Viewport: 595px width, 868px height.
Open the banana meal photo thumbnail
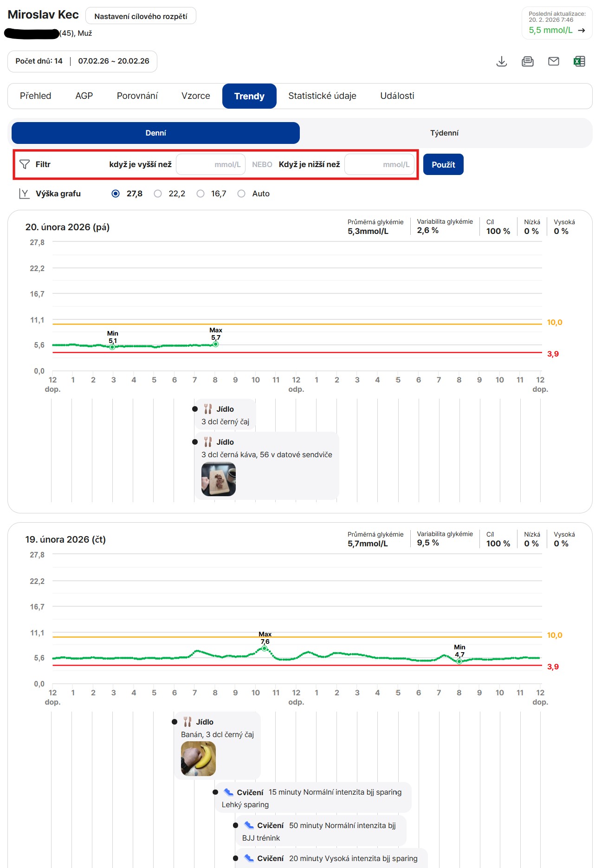[x=198, y=758]
